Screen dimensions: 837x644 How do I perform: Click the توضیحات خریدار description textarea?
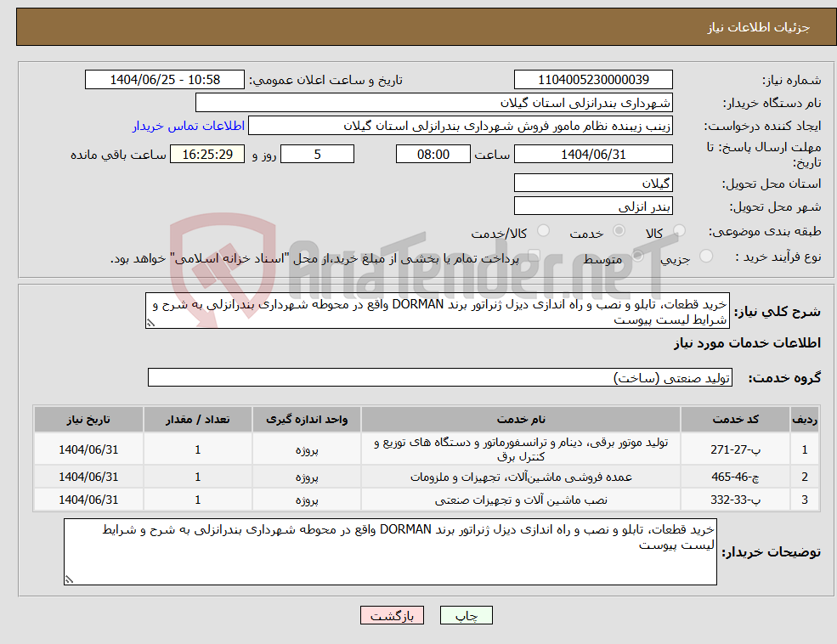tap(391, 551)
